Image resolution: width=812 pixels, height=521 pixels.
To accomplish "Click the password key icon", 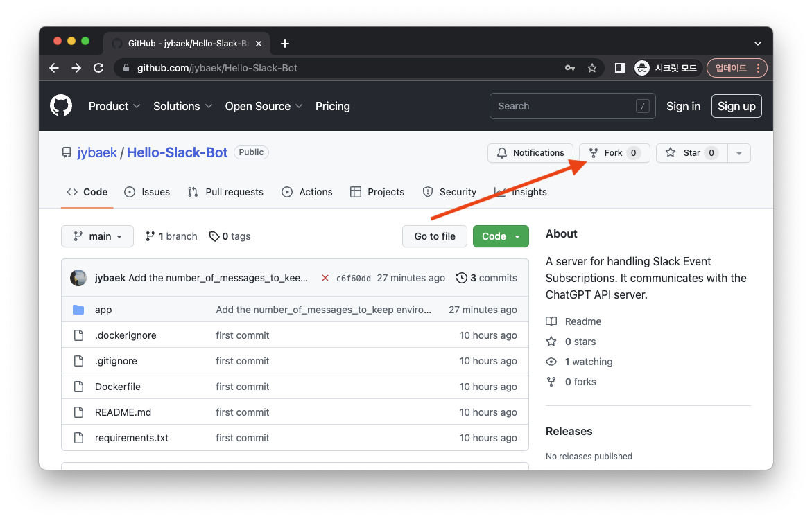I will (569, 68).
